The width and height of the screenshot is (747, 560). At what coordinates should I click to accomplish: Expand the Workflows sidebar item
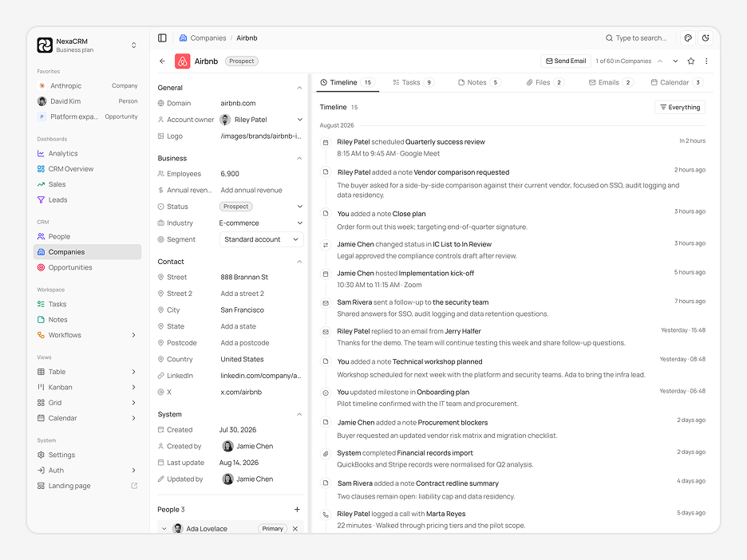click(x=134, y=335)
